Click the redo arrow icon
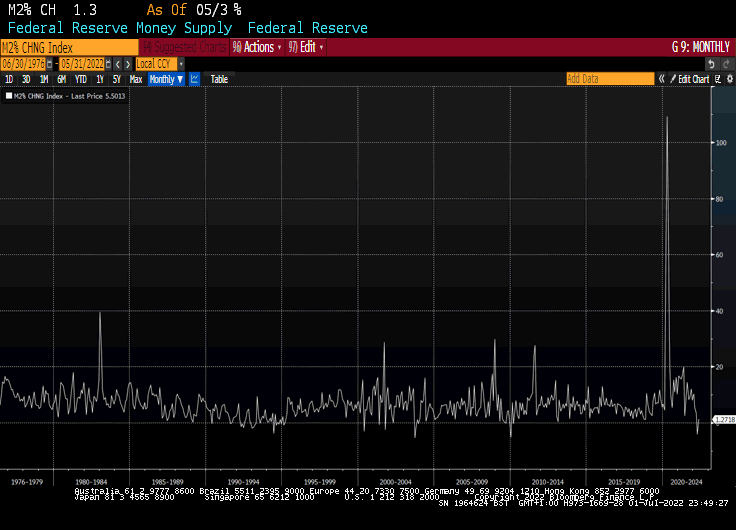Viewport: 736px width, 530px height. click(725, 63)
